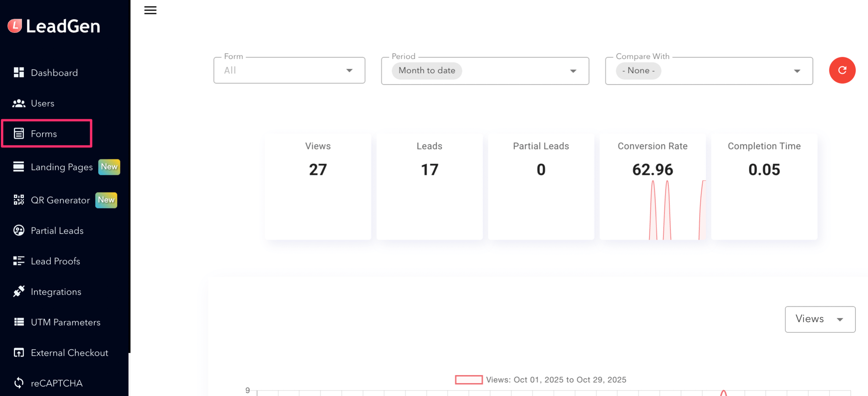Screen dimensions: 868x396
Task: Click the Integrations plug icon
Action: (x=19, y=291)
